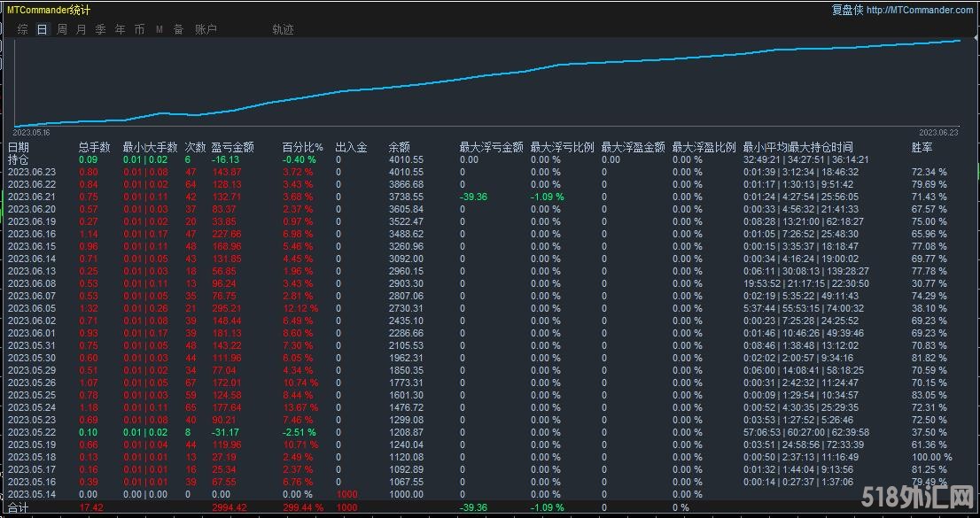Open the 轨迹 track tab
This screenshot has width=980, height=518.
[283, 29]
